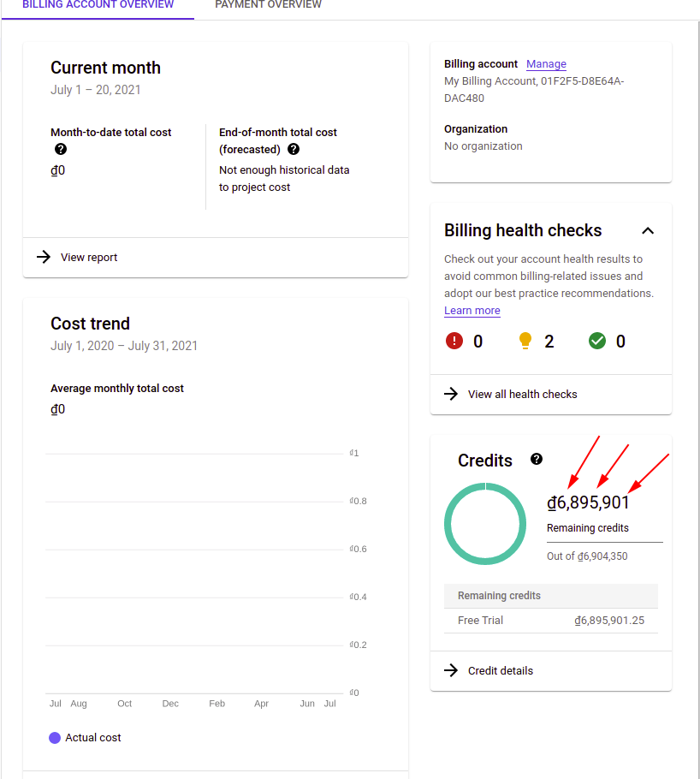Open the Manage billing account link
Viewport: 700px width, 779px height.
pyautogui.click(x=546, y=64)
